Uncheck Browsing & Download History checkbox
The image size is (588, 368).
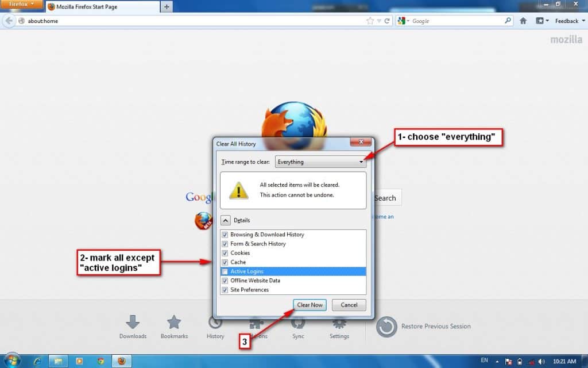coord(225,235)
